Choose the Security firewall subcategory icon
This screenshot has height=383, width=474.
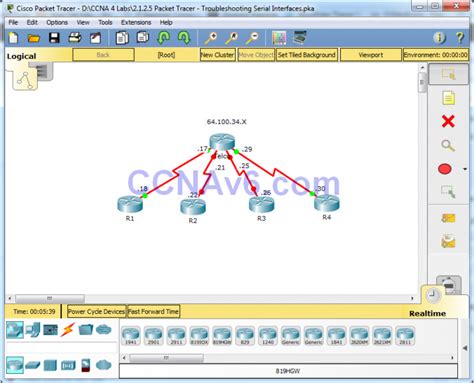86,365
